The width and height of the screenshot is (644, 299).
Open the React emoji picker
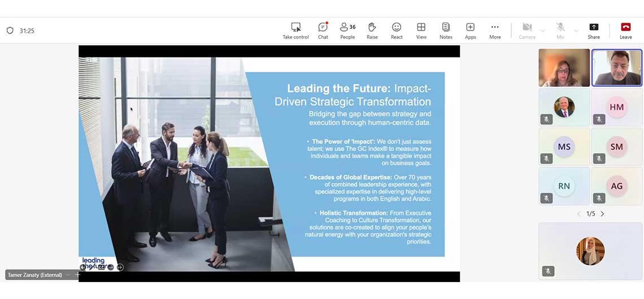pos(397,30)
